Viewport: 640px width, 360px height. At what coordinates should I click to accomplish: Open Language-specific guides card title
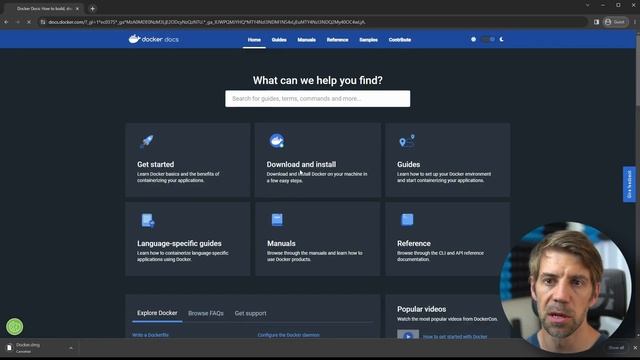tap(179, 243)
